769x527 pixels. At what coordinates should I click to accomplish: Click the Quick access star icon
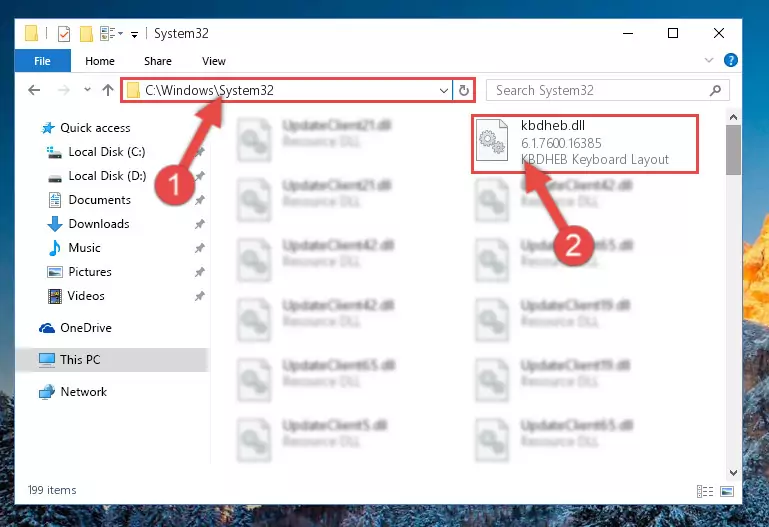(48, 128)
